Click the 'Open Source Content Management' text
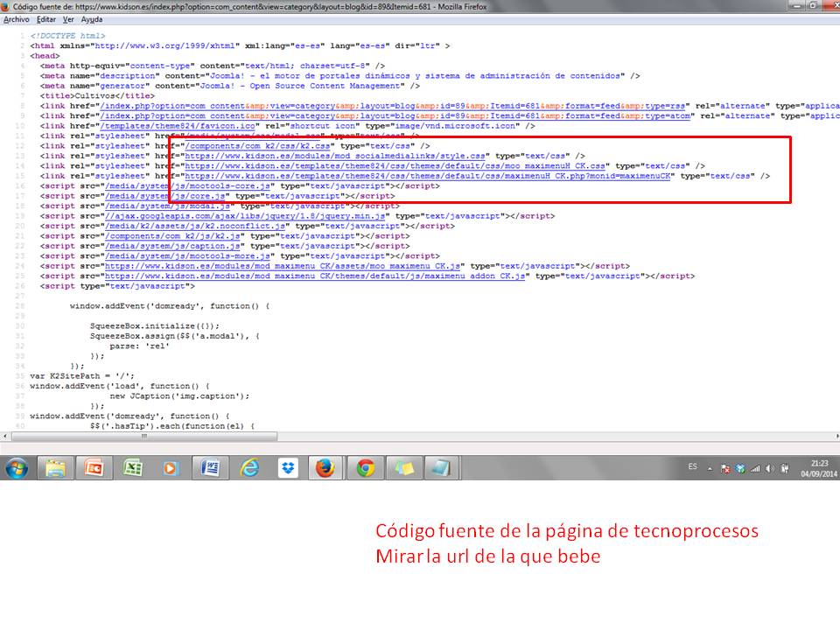This screenshot has width=840, height=630. [325, 87]
